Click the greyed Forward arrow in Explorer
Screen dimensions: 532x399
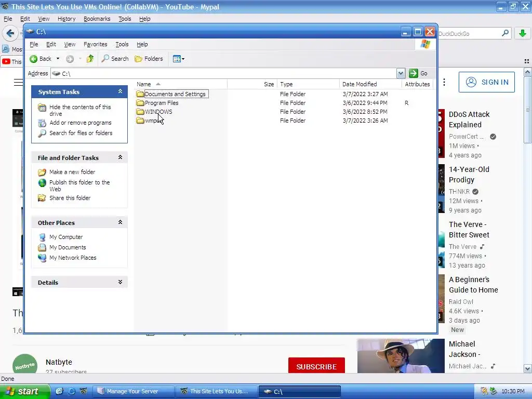(x=70, y=59)
